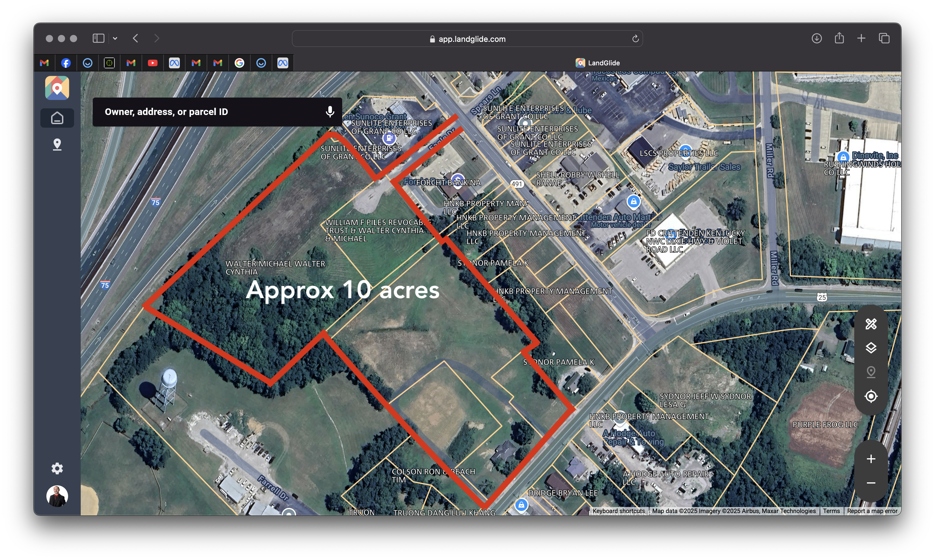Toggle the Safari sidebar button
Screen dimensions: 935x560
[99, 38]
